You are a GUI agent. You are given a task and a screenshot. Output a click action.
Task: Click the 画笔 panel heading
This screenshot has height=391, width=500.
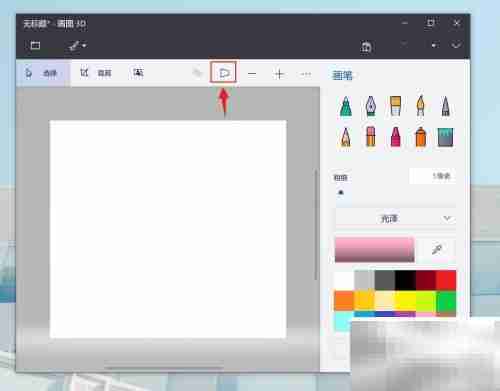click(x=342, y=75)
